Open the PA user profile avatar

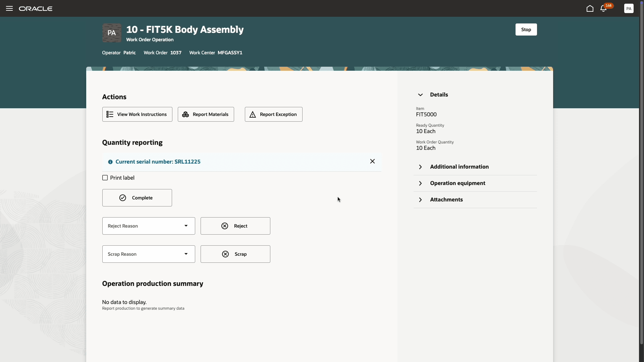[x=629, y=8]
